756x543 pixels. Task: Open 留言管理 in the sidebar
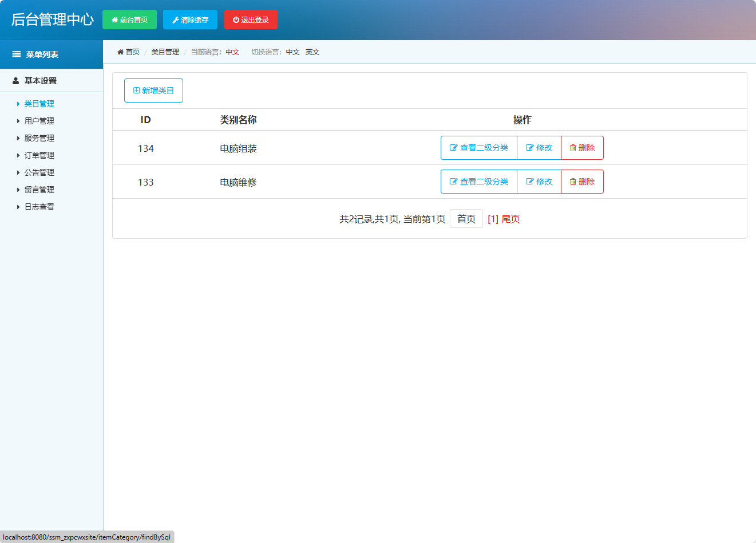pyautogui.click(x=39, y=190)
